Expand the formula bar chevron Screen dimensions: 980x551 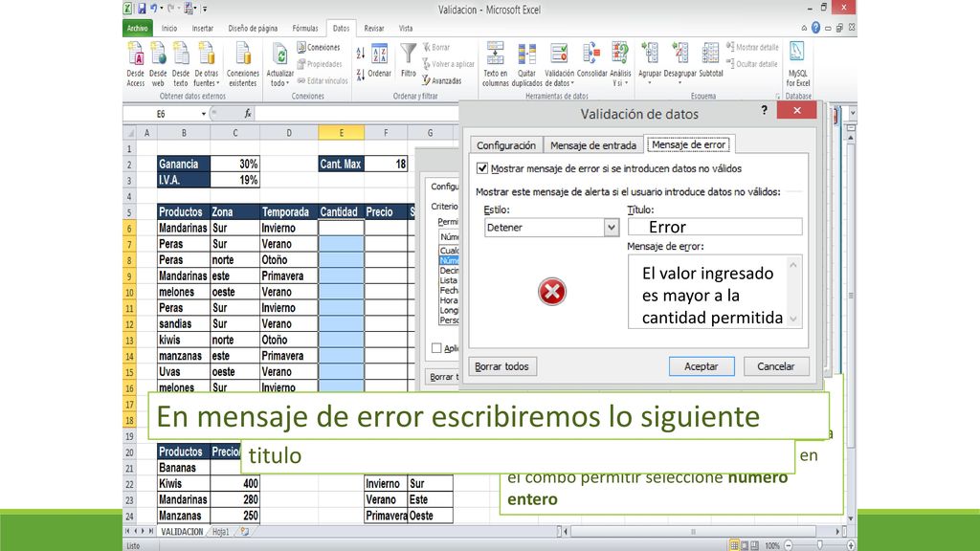pos(853,113)
